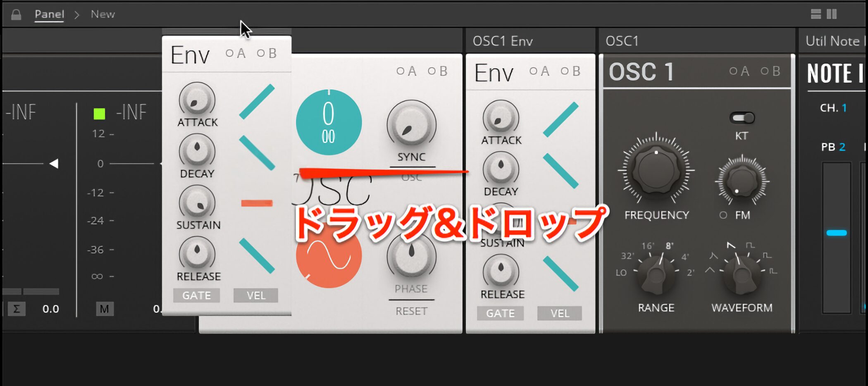The width and height of the screenshot is (868, 386).
Task: Open the New breadcrumb item
Action: click(103, 14)
